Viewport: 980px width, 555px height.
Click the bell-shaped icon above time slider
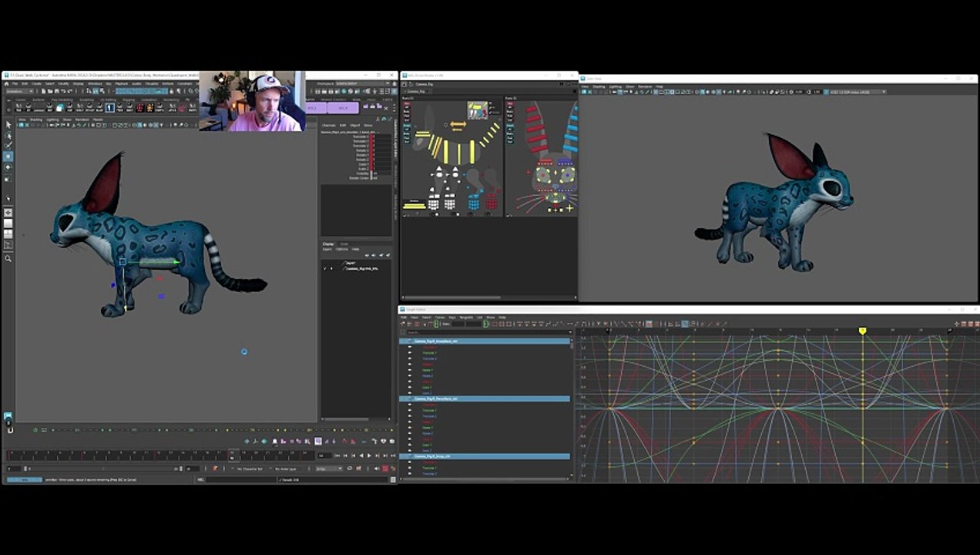tap(274, 442)
